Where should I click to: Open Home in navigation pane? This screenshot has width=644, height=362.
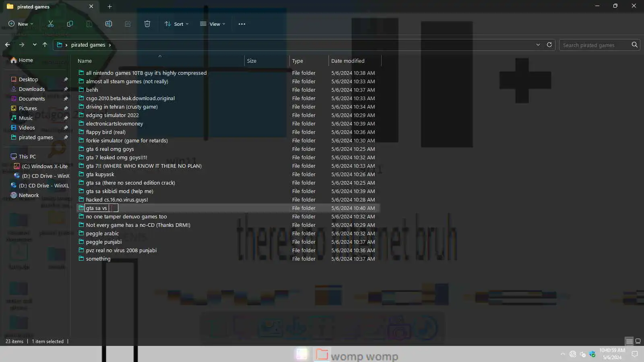coord(26,60)
